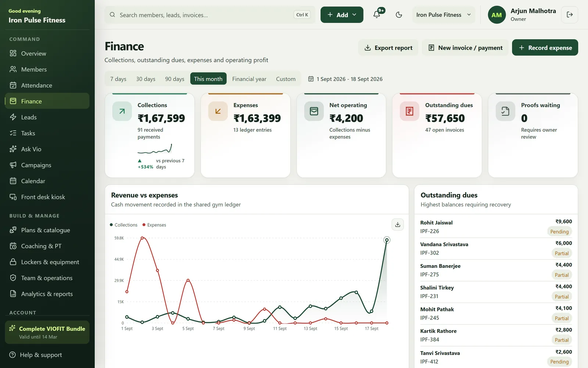This screenshot has width=588, height=368.
Task: Open Rohit Jaiswal outstanding dues row
Action: pyautogui.click(x=496, y=227)
